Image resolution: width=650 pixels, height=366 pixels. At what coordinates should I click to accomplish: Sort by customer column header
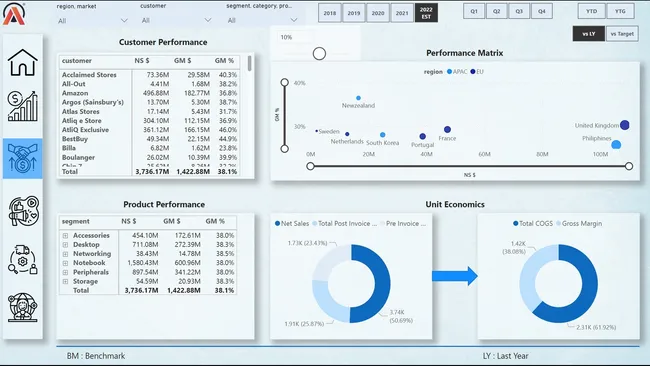coord(77,61)
